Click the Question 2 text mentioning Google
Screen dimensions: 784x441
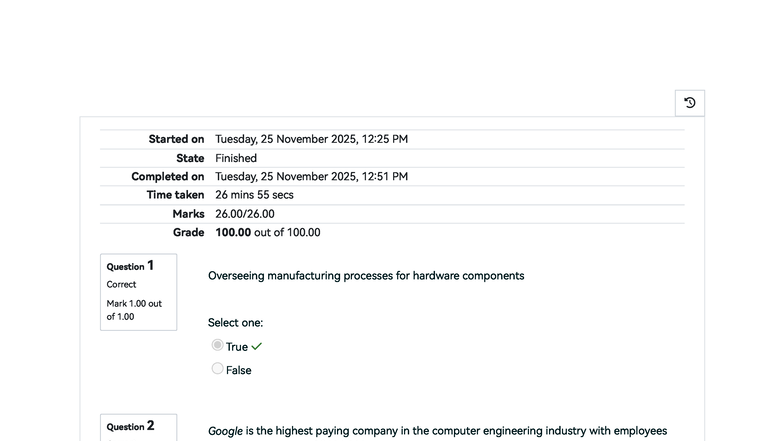click(438, 431)
